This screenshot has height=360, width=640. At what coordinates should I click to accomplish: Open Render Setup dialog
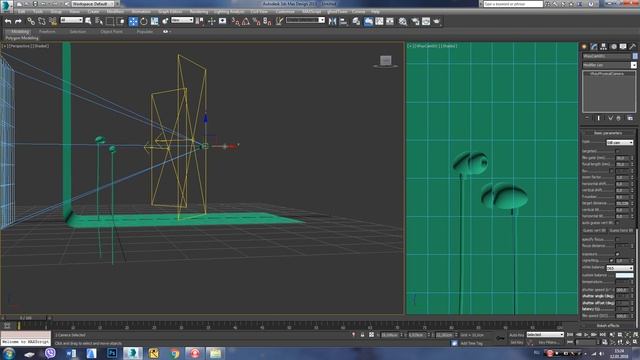[415, 21]
